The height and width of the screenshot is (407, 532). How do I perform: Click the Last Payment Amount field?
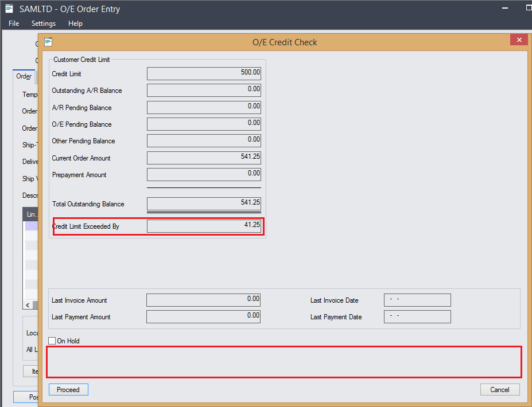click(x=204, y=316)
